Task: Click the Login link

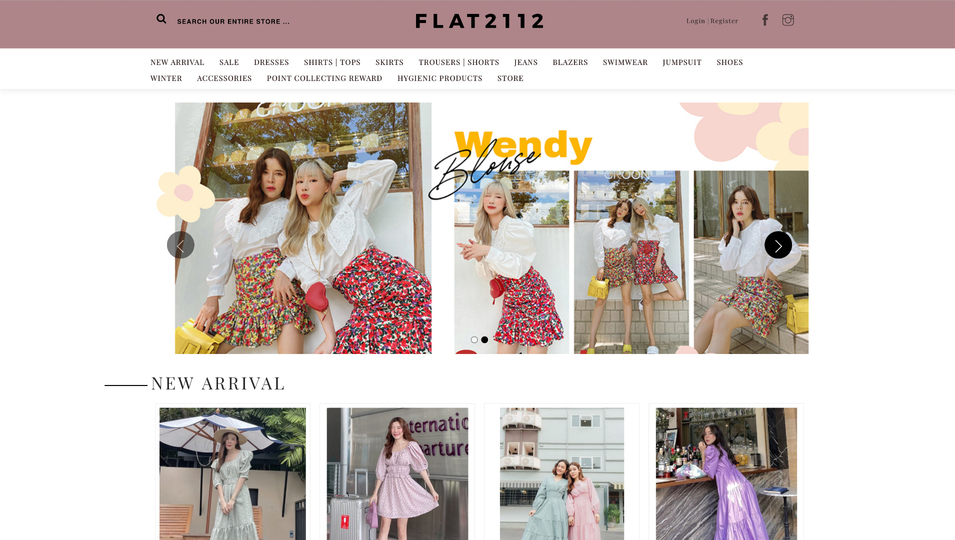Action: 695,21
